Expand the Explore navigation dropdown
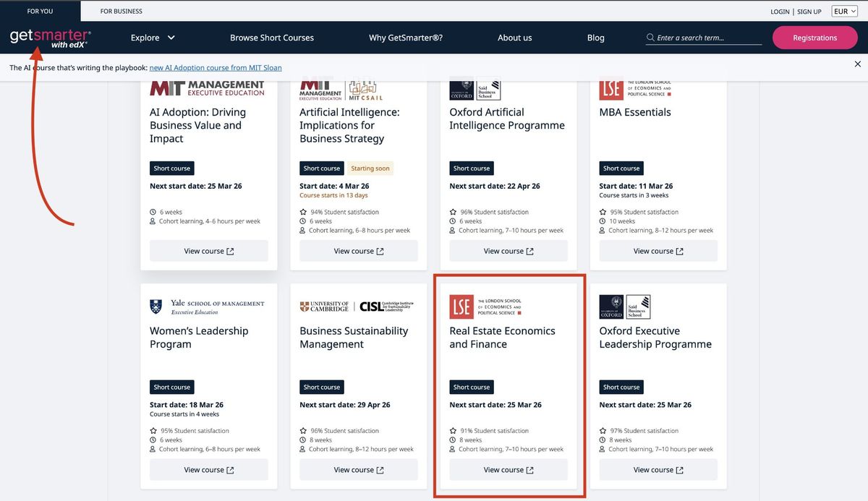Viewport: 868px width, 501px height. coord(144,37)
